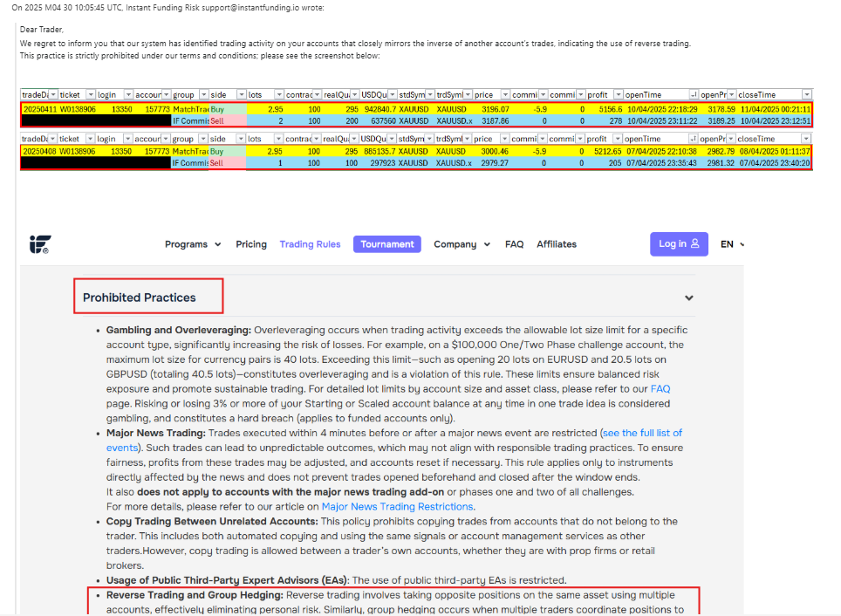Open side filter arrow above the 20250411 row
841x616 pixels.
[242, 94]
